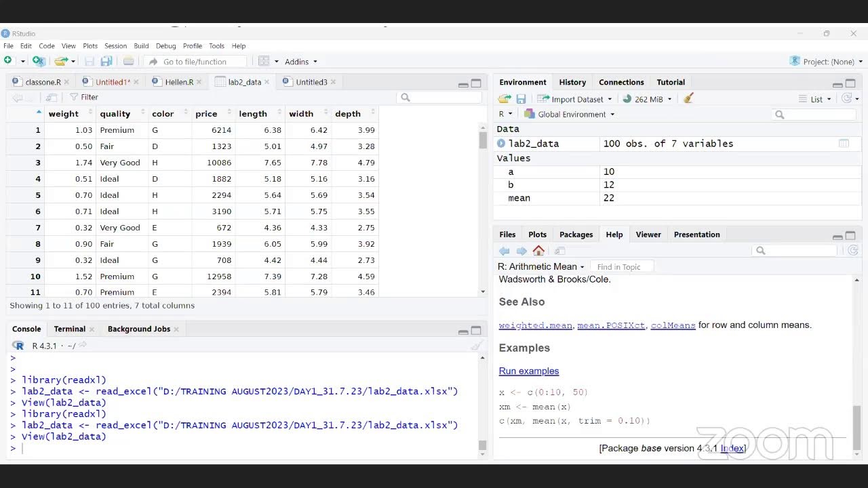Open the 262 MiB memory usage dropdown
Image resolution: width=868 pixels, height=488 pixels.
(647, 99)
